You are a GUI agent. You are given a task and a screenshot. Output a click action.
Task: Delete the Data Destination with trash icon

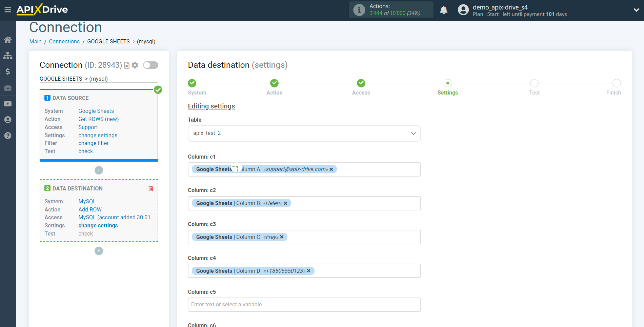[151, 188]
